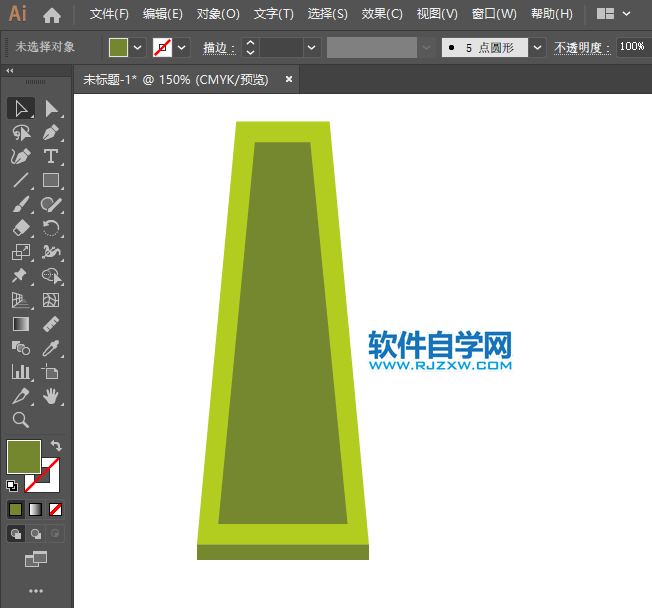Select the Rotate tool
This screenshot has width=652, height=608.
[x=51, y=228]
